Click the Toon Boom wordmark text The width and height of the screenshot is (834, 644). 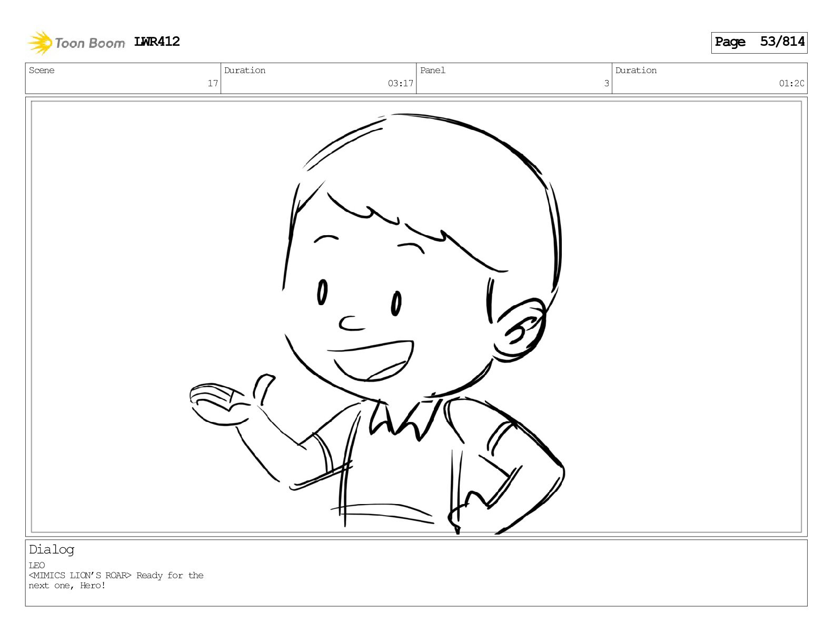tap(90, 43)
